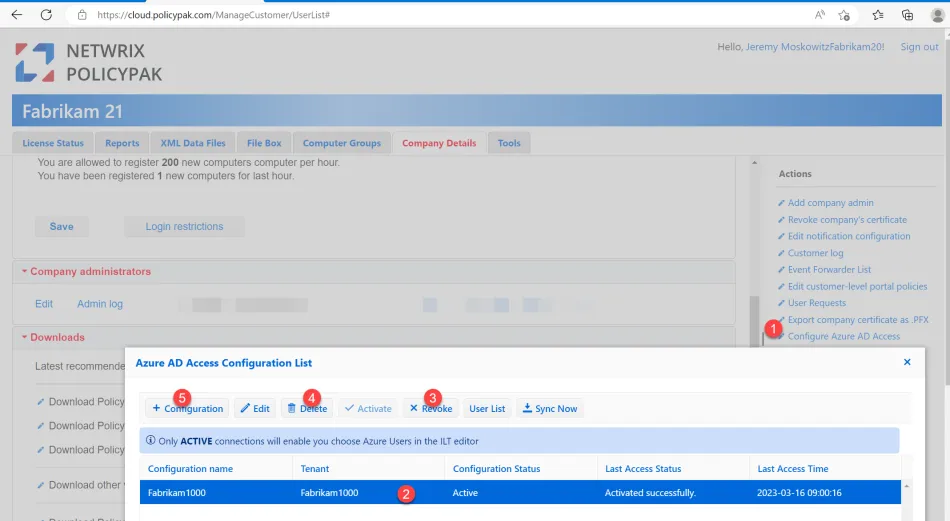
Task: Click the company details pane vertical scrollbar
Action: (x=754, y=321)
